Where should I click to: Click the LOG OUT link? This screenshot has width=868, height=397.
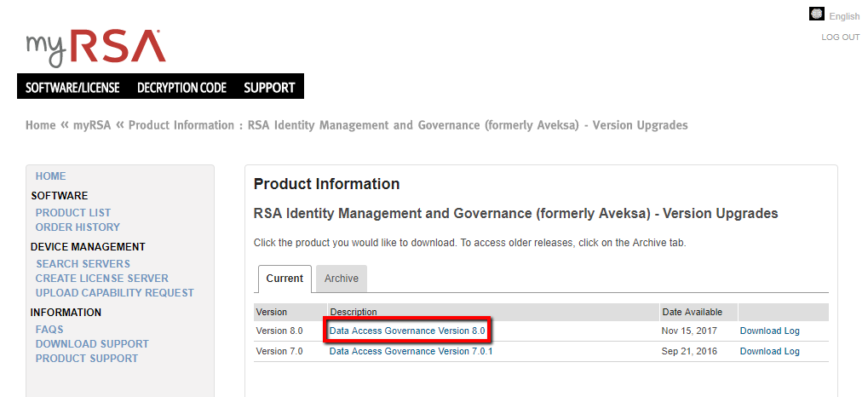(x=840, y=37)
